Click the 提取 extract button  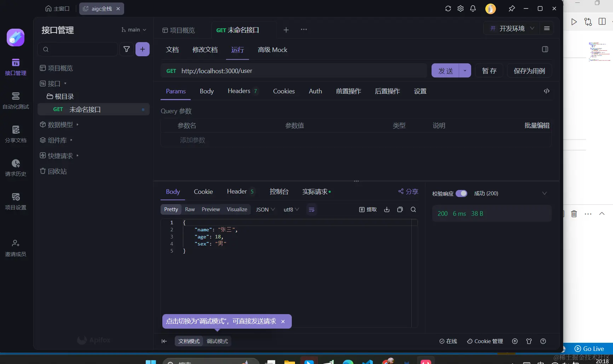coord(368,209)
